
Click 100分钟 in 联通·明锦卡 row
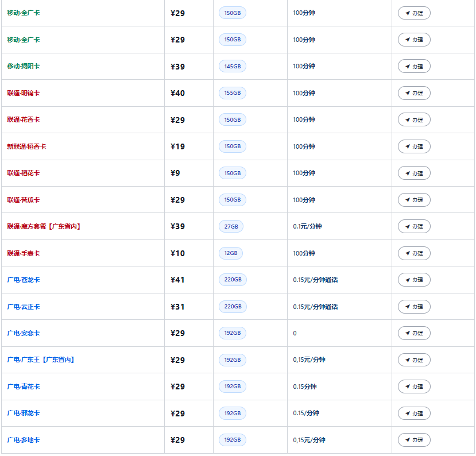[x=304, y=93]
